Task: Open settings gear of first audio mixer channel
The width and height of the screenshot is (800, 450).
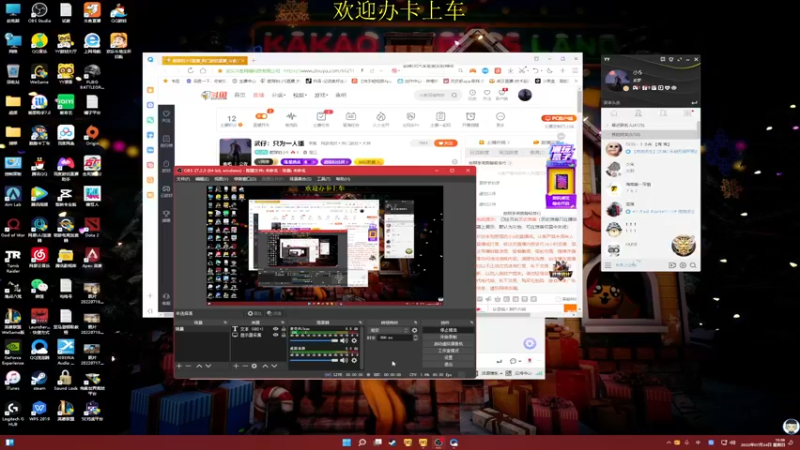Action: 354,340
